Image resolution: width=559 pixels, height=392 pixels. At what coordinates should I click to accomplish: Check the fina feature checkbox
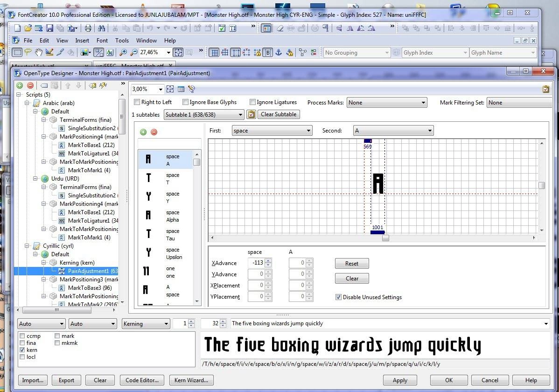click(x=22, y=343)
